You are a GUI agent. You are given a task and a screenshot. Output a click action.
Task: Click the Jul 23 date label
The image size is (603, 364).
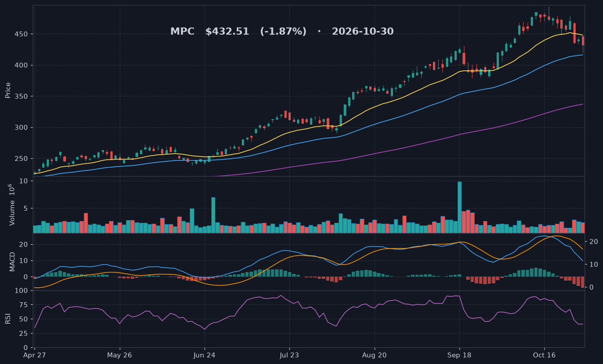[289, 355]
